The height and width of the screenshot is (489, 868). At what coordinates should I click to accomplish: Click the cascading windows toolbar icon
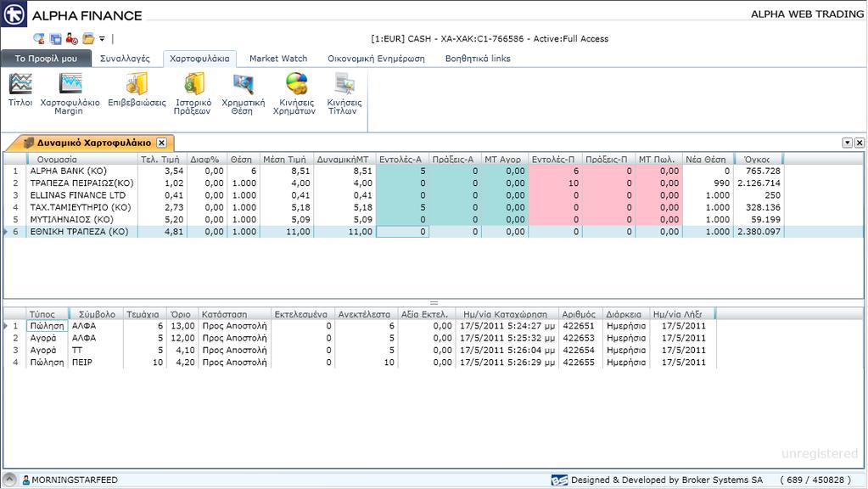(55, 39)
